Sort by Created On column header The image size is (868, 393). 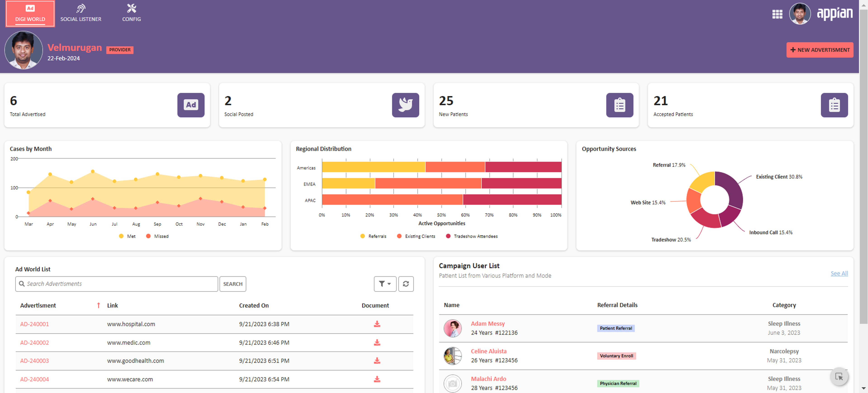point(254,306)
